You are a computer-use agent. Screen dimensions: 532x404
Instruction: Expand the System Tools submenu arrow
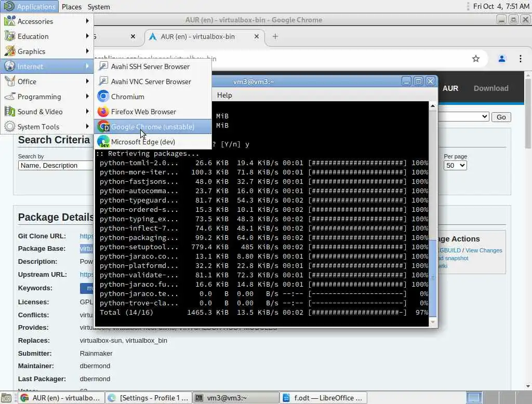[x=87, y=126]
